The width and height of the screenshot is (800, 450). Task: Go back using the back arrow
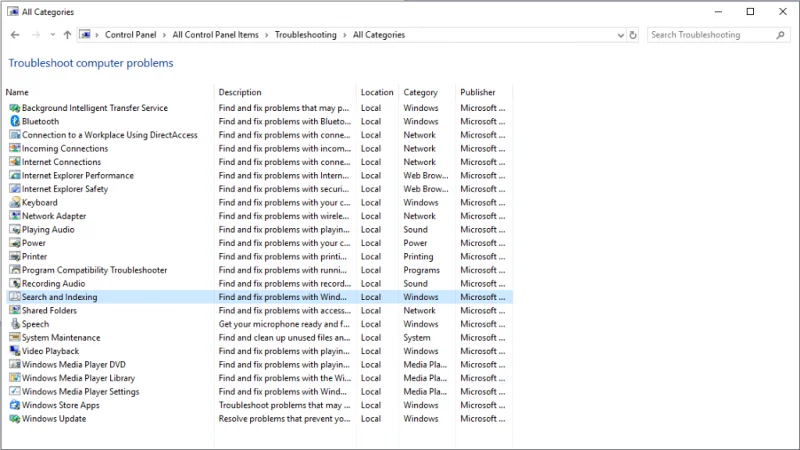[x=15, y=35]
